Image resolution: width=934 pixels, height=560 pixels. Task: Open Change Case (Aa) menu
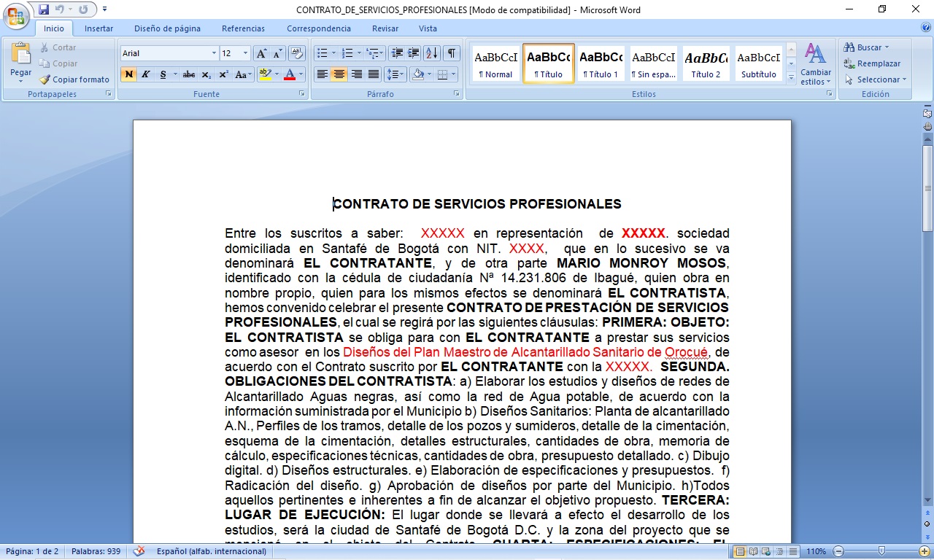pyautogui.click(x=243, y=74)
